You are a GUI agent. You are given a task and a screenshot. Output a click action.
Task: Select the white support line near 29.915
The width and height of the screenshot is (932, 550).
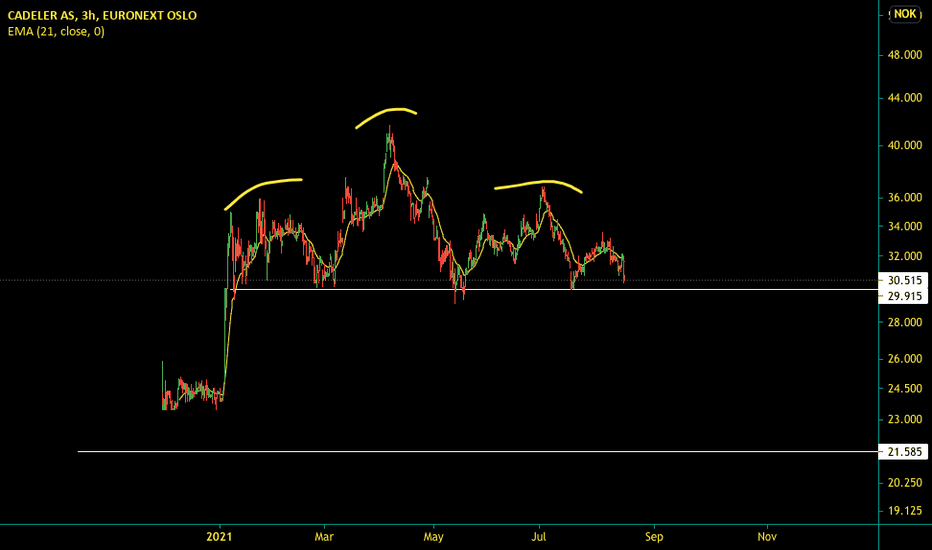553,290
